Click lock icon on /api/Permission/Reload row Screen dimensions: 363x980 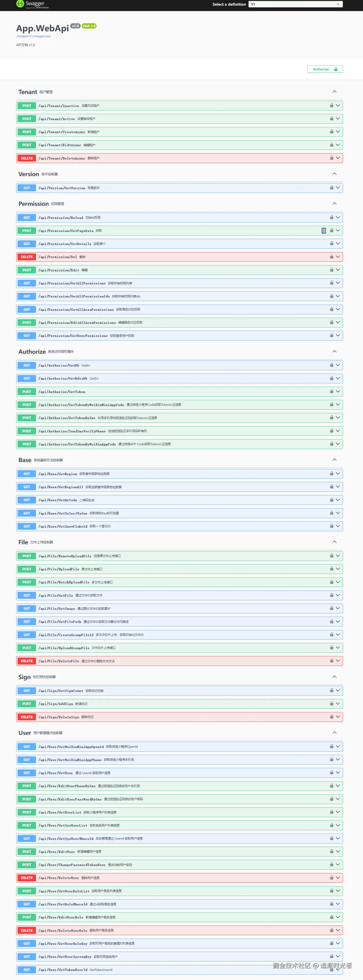332,217
